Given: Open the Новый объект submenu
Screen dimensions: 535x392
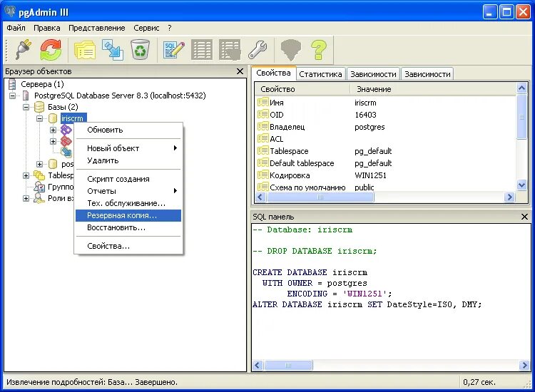Looking at the screenshot, I should tap(128, 148).
